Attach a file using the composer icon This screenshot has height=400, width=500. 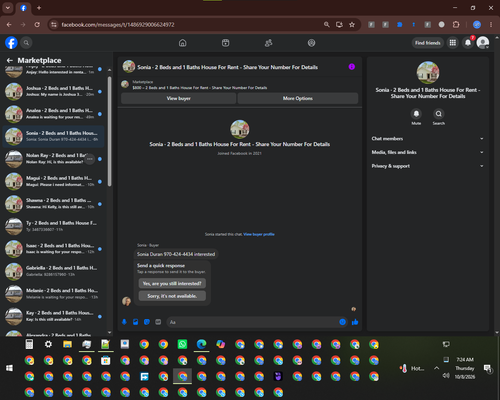[136, 322]
